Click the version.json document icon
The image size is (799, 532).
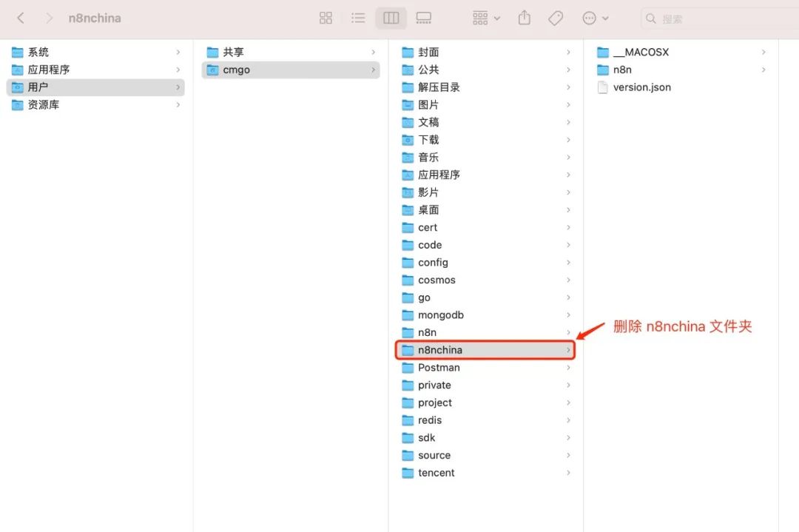tap(603, 87)
